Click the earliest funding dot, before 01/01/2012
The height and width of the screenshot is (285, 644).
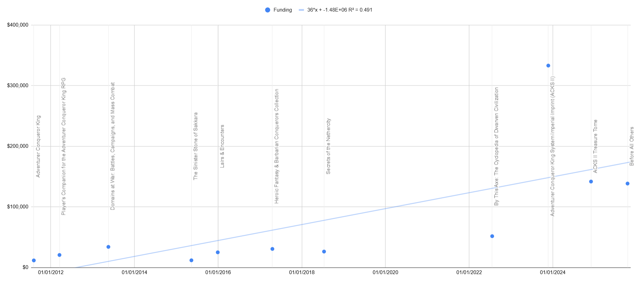34,261
